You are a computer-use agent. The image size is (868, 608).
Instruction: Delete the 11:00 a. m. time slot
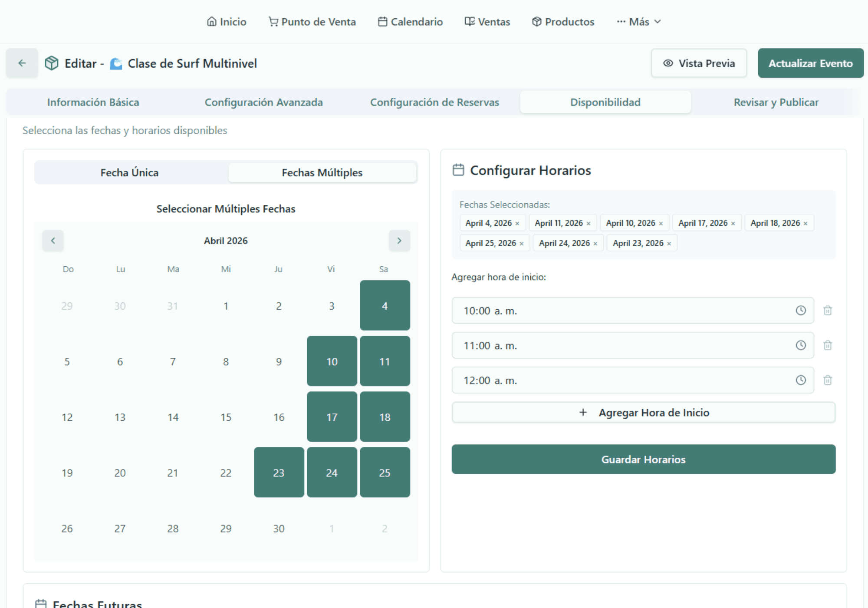828,345
